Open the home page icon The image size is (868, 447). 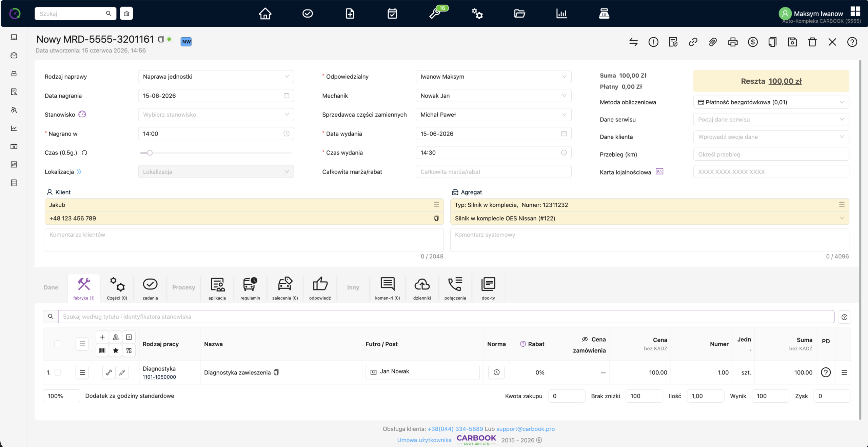click(x=265, y=14)
